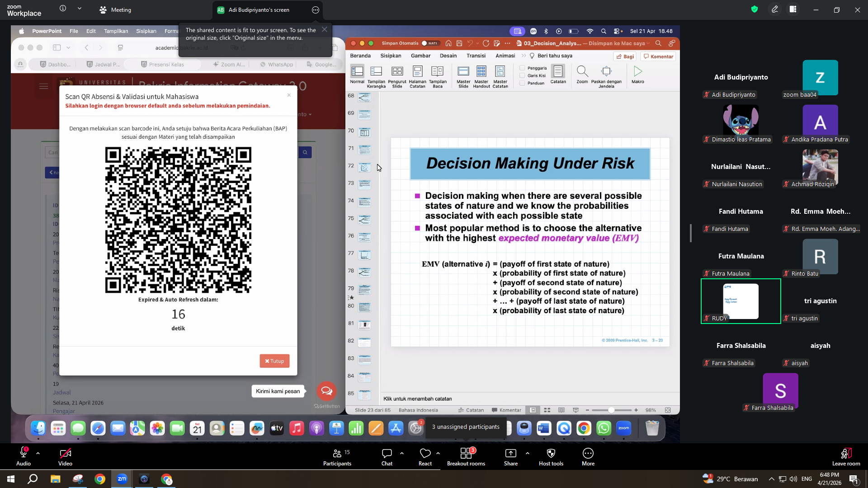Expand Share options caret
Screen dimensions: 868x488
[x=528, y=453]
